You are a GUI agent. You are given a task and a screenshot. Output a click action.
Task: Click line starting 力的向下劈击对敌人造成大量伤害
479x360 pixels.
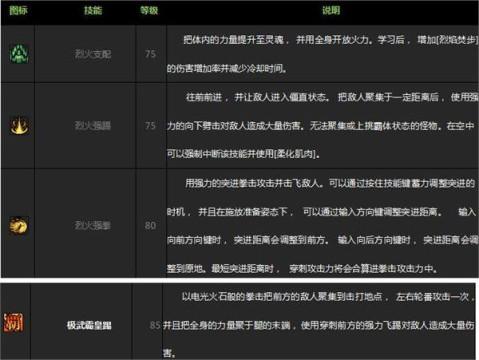[x=320, y=126]
